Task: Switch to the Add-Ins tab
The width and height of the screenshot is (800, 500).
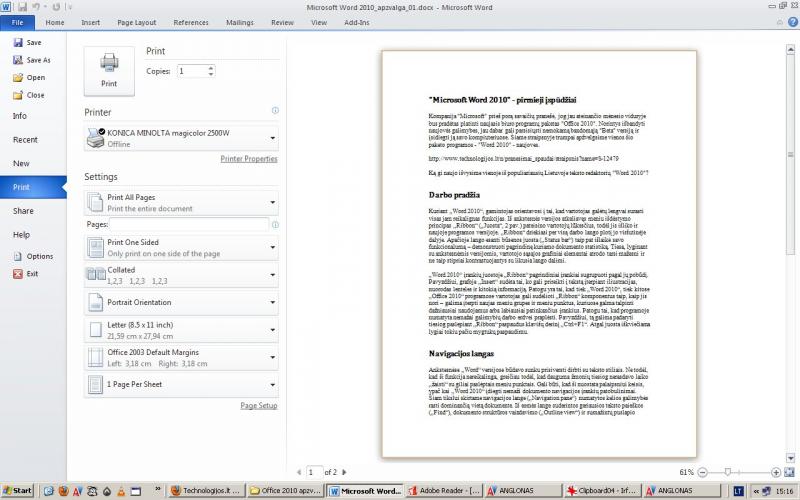Action: (357, 22)
